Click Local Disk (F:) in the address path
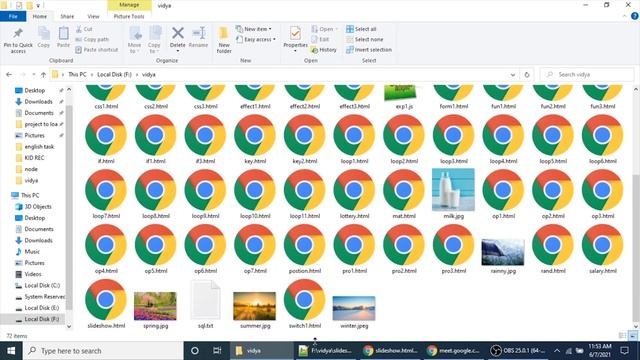 [114, 75]
